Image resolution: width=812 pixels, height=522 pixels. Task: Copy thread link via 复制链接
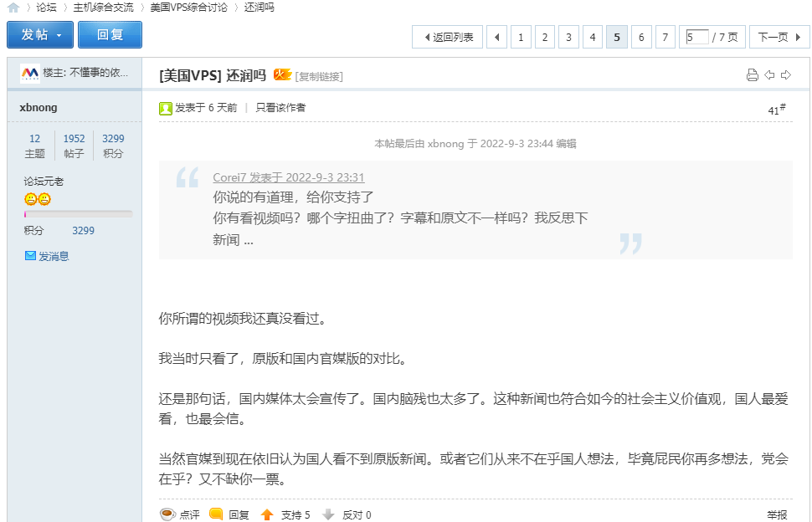point(319,77)
